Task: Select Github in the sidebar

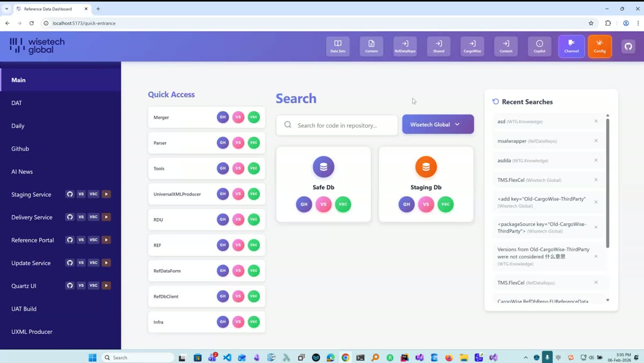Action: (61, 149)
